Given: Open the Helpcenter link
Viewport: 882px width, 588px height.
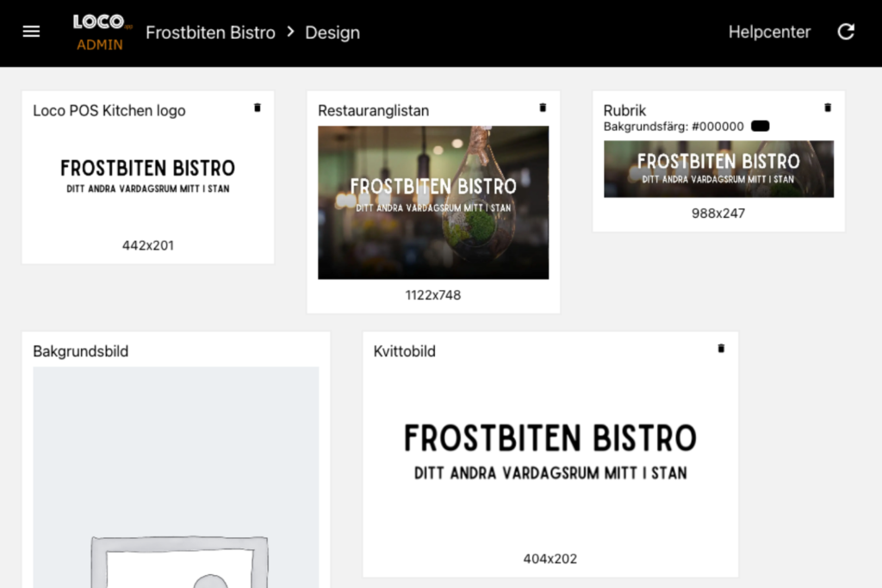Looking at the screenshot, I should point(769,32).
